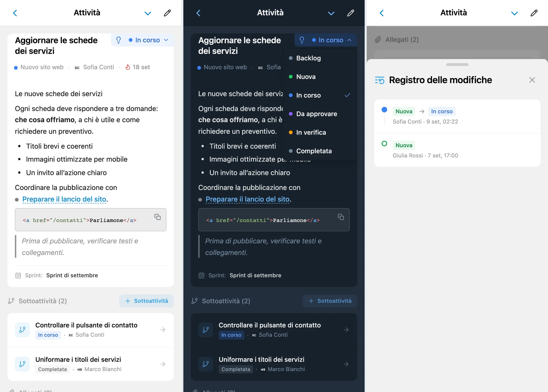Select 'Da approvare' status from menu

[x=320, y=114]
